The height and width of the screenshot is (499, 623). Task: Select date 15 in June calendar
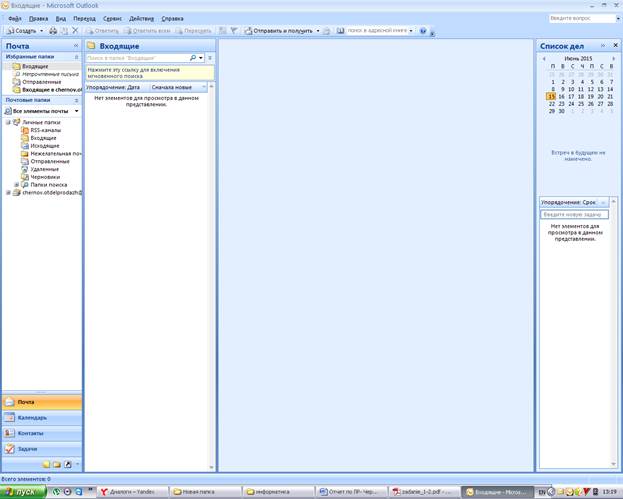[x=551, y=97]
